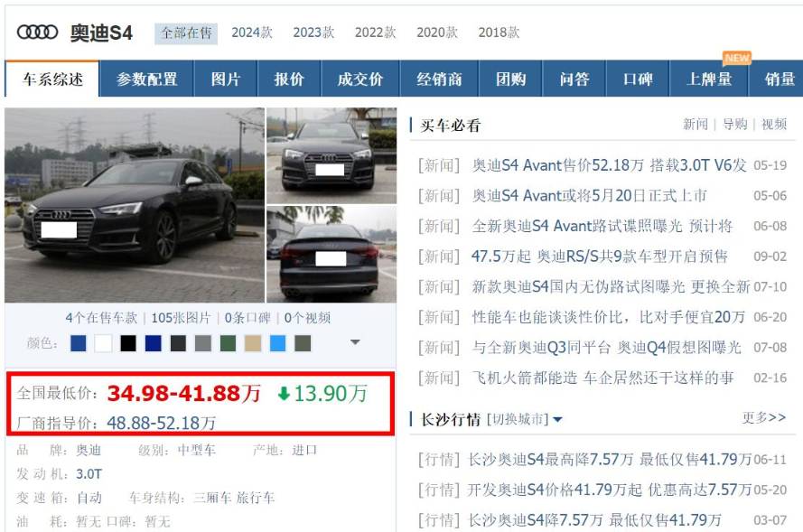Image resolution: width=803 pixels, height=532 pixels.
Task: Switch 买车必看 to the 导购 filter
Action: pos(735,125)
